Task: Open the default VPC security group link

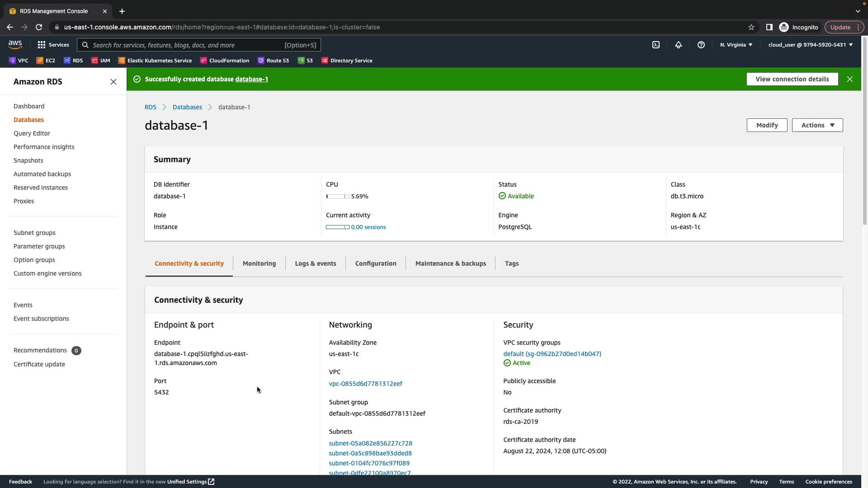Action: point(552,354)
